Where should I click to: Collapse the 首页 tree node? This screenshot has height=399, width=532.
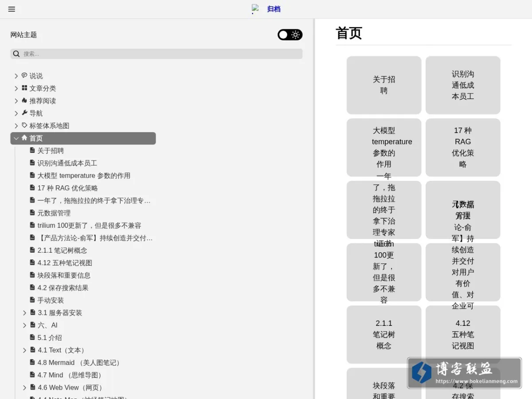(16, 138)
